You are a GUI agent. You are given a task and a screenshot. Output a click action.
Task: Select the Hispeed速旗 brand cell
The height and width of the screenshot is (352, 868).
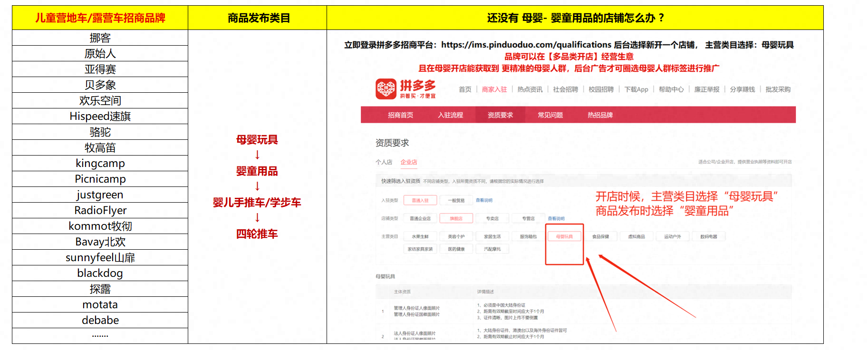click(x=100, y=116)
